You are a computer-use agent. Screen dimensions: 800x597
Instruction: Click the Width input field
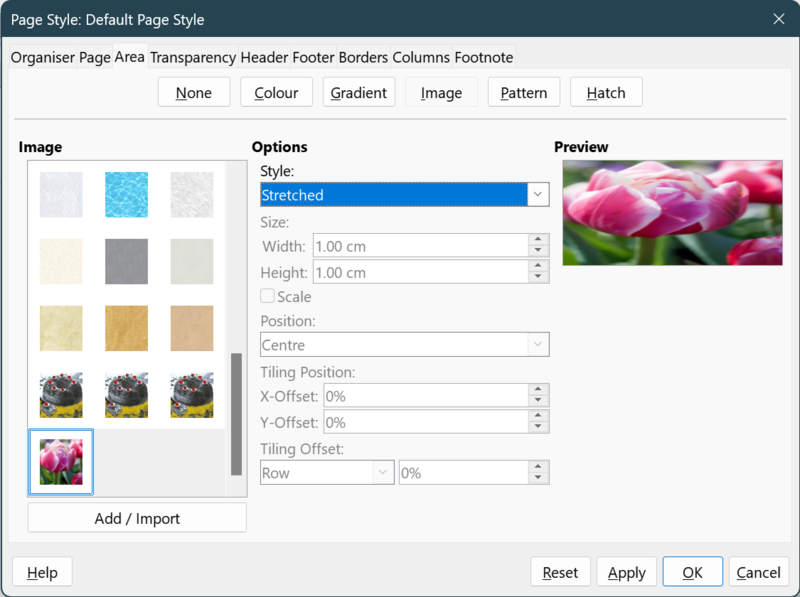[420, 245]
